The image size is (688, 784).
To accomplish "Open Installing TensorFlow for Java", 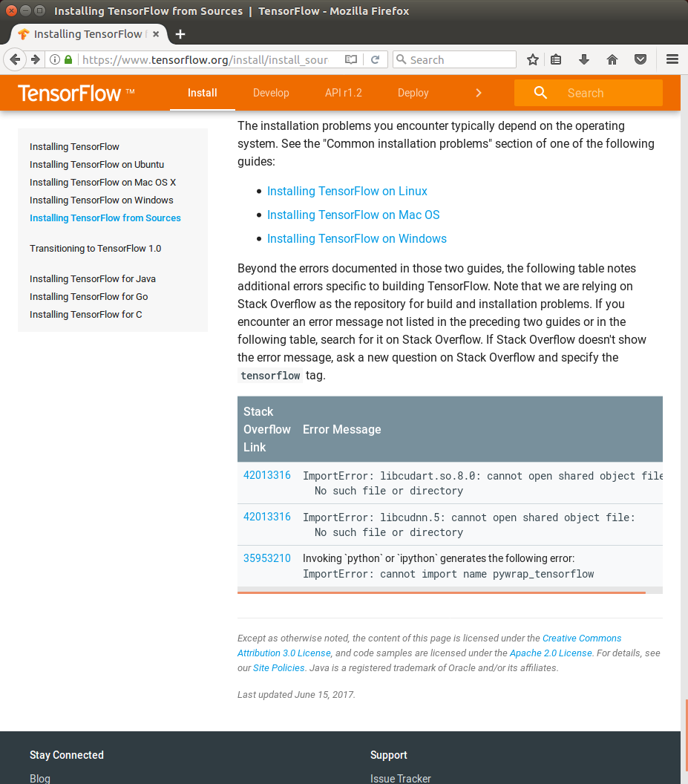I will [x=93, y=279].
